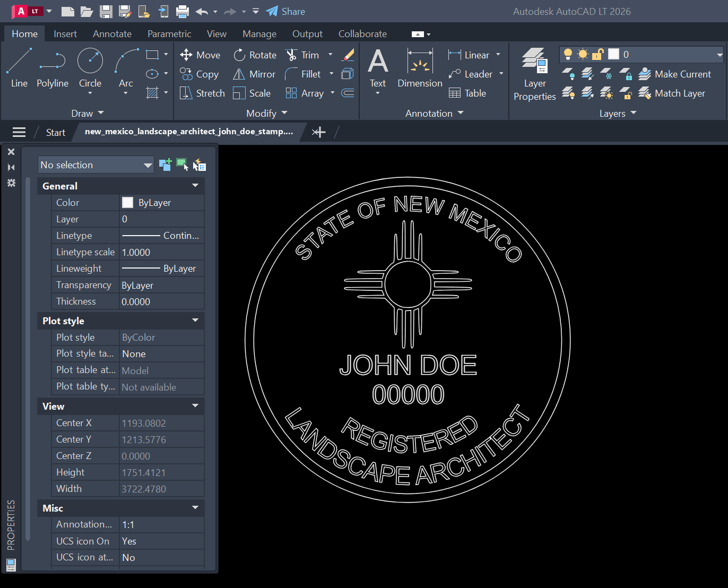Select the Line drawing tool

coord(19,68)
